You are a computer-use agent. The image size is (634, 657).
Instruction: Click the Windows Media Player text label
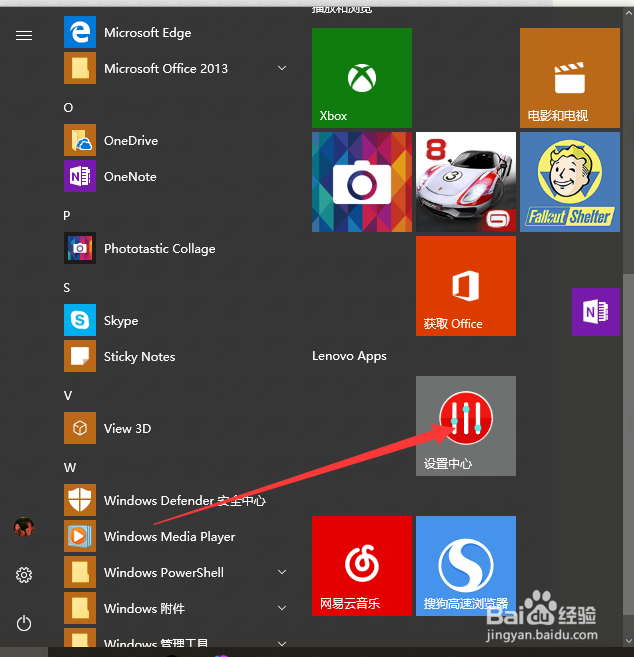click(x=170, y=537)
